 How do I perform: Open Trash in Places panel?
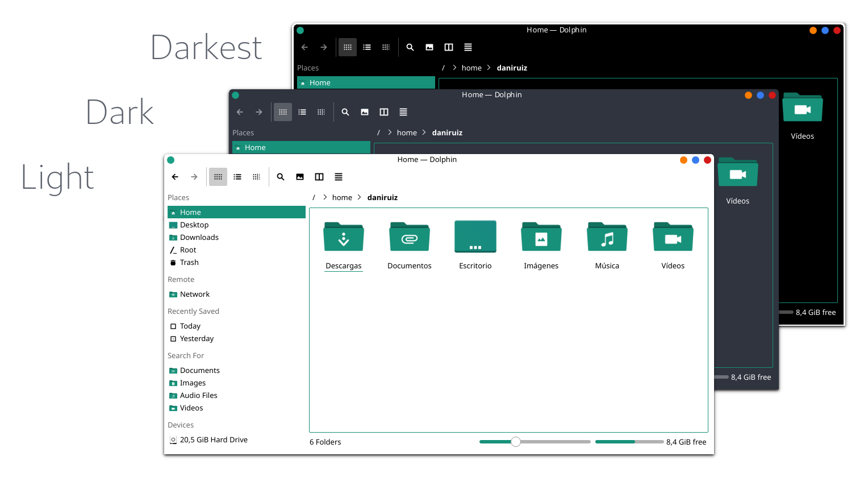point(236,262)
